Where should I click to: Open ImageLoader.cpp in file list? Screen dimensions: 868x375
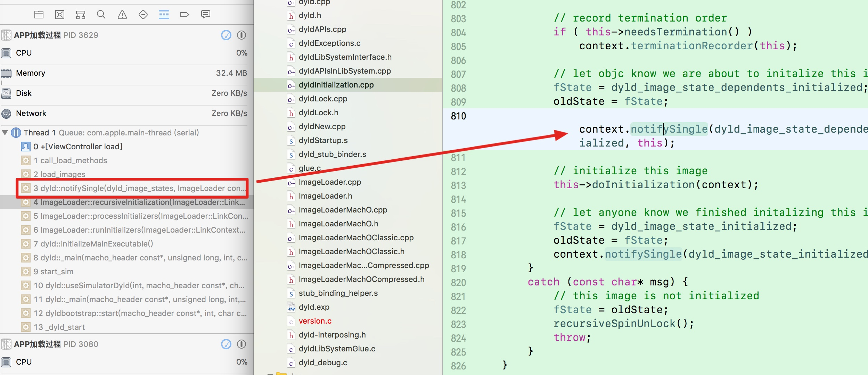(330, 182)
